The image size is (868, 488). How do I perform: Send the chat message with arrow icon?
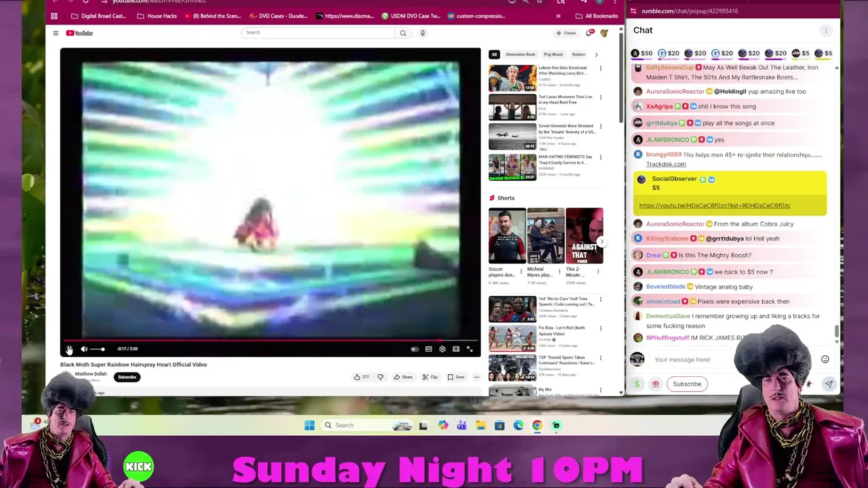(x=829, y=384)
